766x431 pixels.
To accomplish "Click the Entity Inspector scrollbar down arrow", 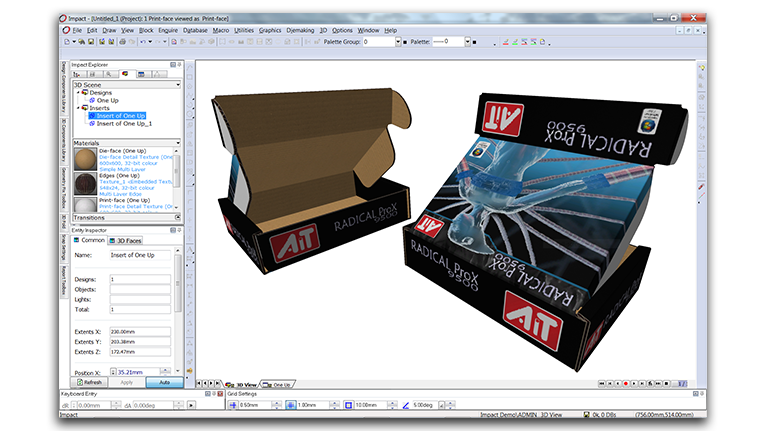I will [178, 371].
